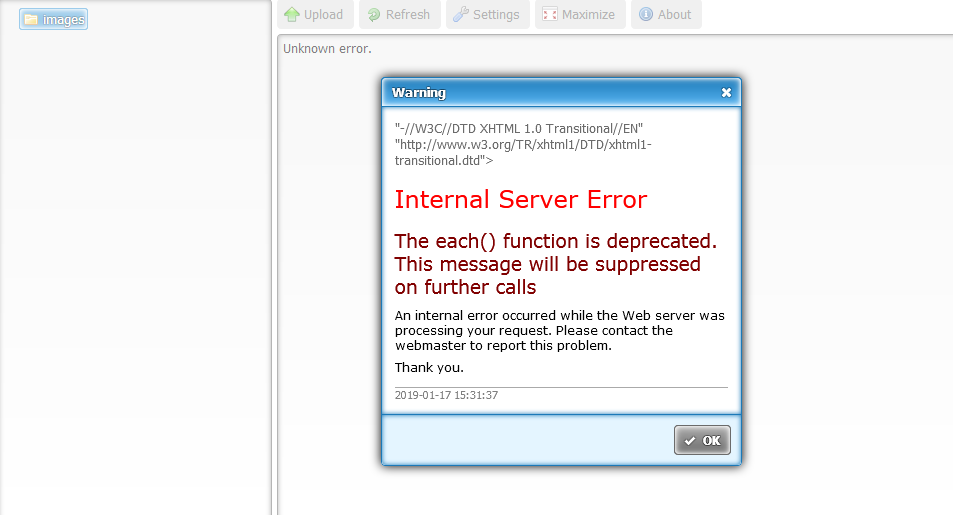953x515 pixels.
Task: Open the Settings toolbar label
Action: 496,15
